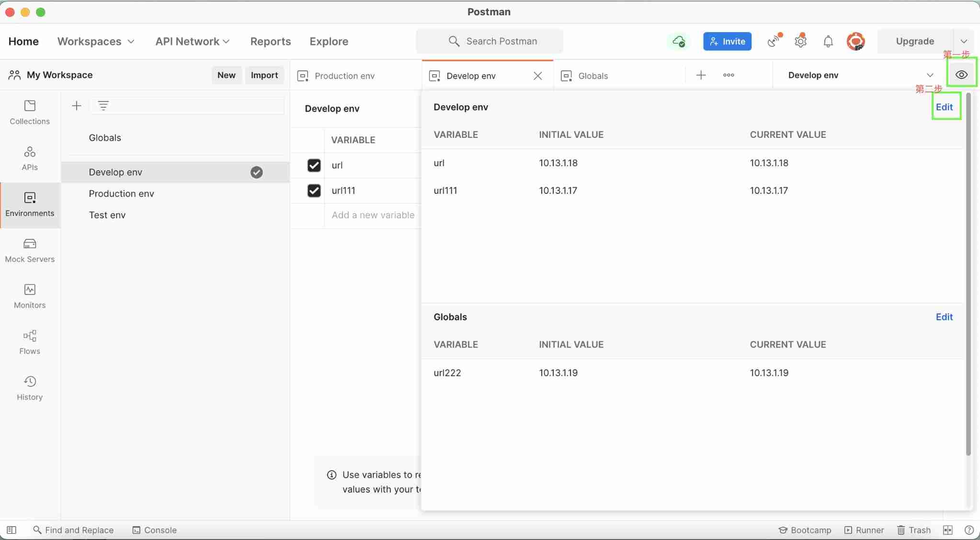Viewport: 980px width, 540px height.
Task: Open the notifications bell
Action: pyautogui.click(x=828, y=41)
